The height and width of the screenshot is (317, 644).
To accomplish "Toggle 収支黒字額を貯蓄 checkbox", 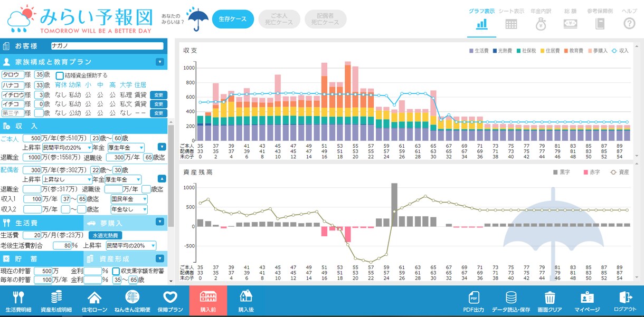I will tap(116, 271).
